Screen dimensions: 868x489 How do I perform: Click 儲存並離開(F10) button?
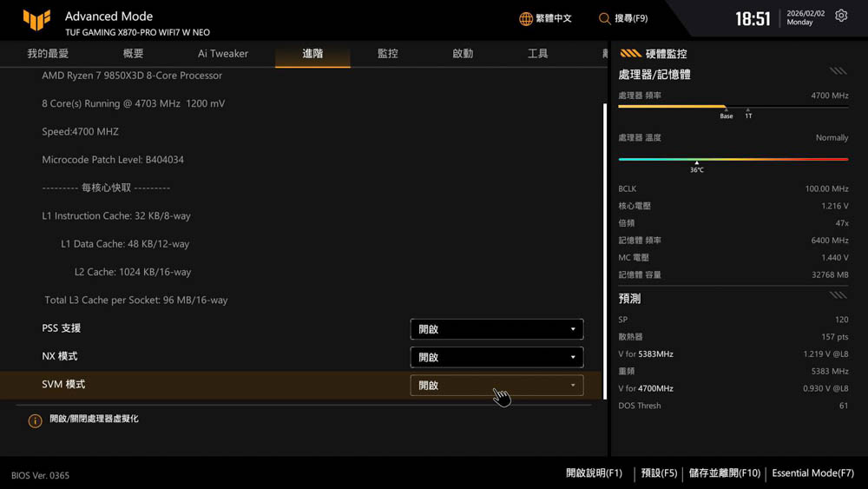724,473
